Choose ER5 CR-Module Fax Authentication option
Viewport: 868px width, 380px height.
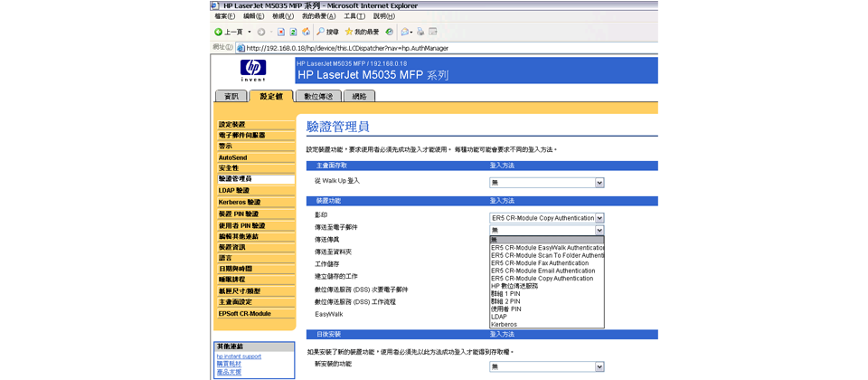tap(547, 263)
